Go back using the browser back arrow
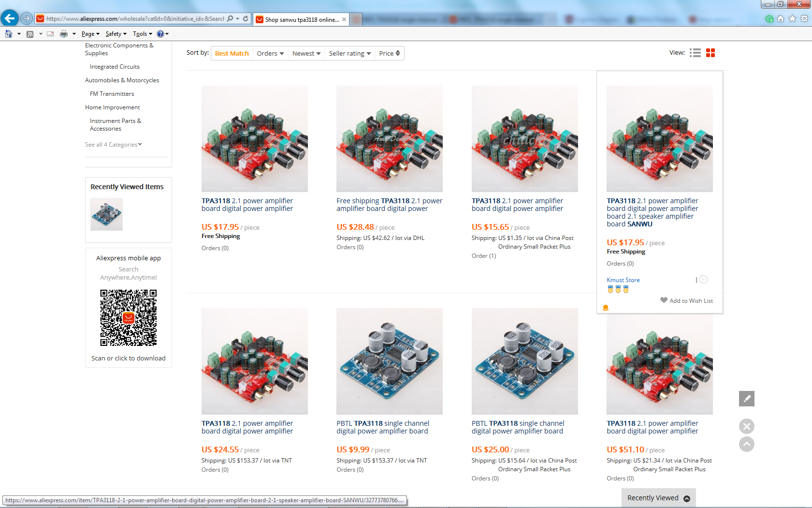 (x=10, y=18)
